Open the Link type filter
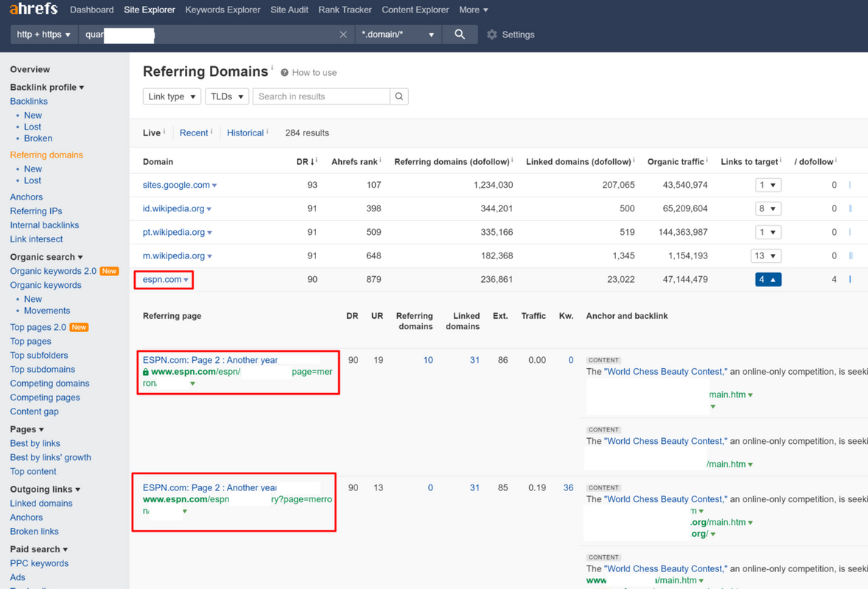The height and width of the screenshot is (589, 868). point(172,96)
